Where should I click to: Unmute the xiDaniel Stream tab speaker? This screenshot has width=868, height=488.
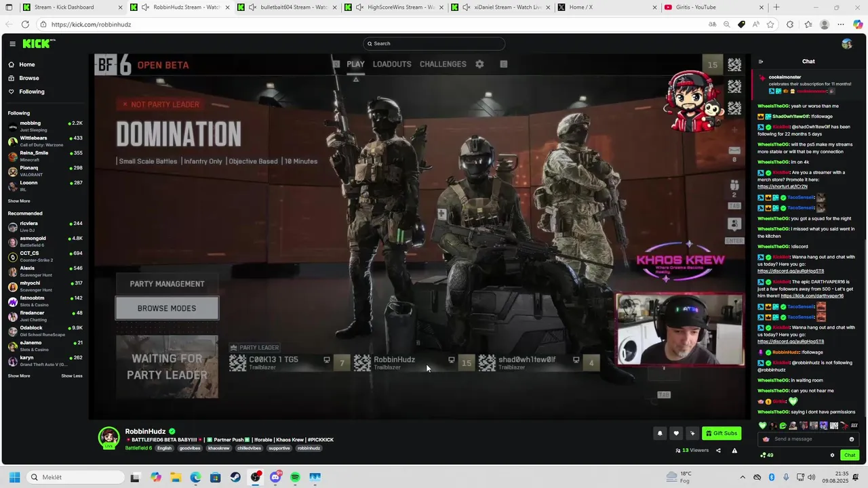coord(467,7)
